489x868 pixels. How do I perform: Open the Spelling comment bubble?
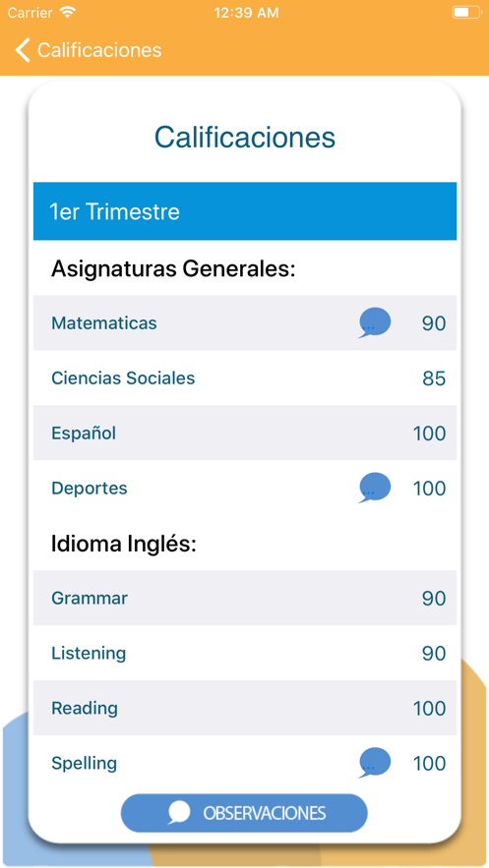tap(375, 763)
